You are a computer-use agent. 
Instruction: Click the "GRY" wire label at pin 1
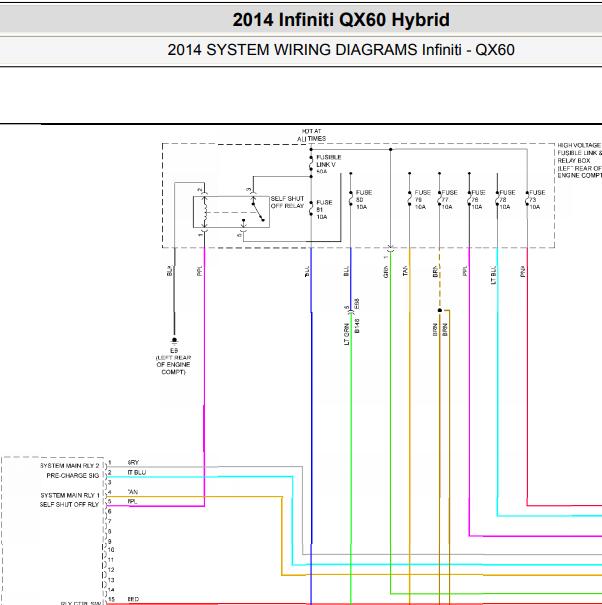(x=133, y=462)
